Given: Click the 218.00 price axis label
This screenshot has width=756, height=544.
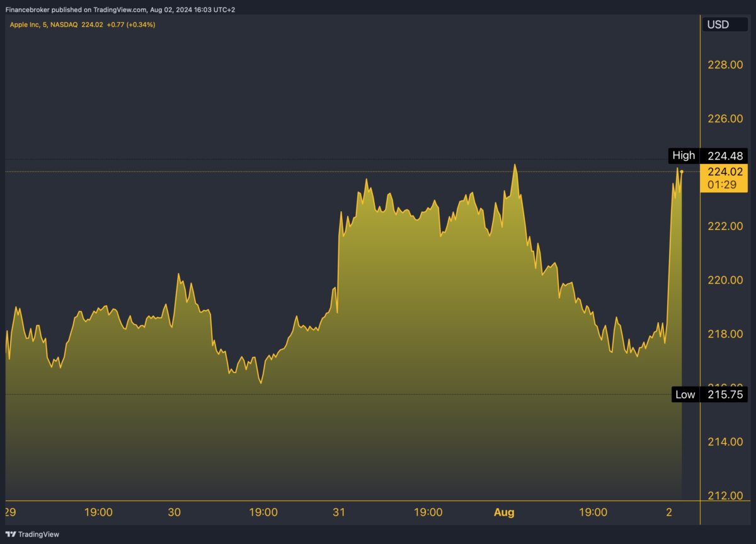Looking at the screenshot, I should coord(726,334).
